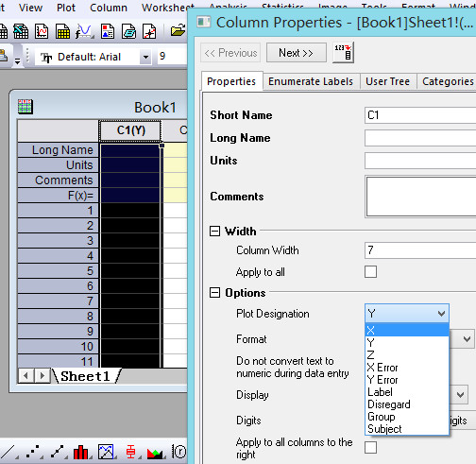Switch to the Enumerate Labels tab

click(x=311, y=81)
